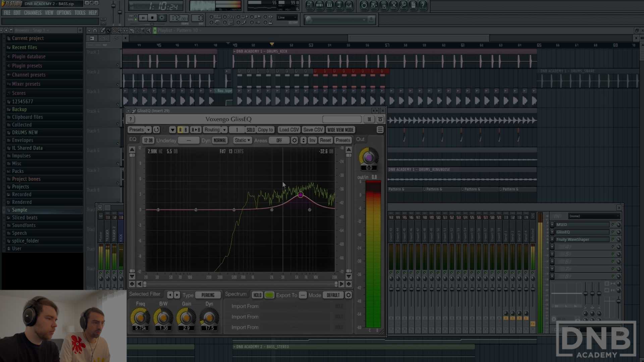Open the browser view icon
Image resolution: width=644 pixels, height=362 pixels.
click(339, 5)
